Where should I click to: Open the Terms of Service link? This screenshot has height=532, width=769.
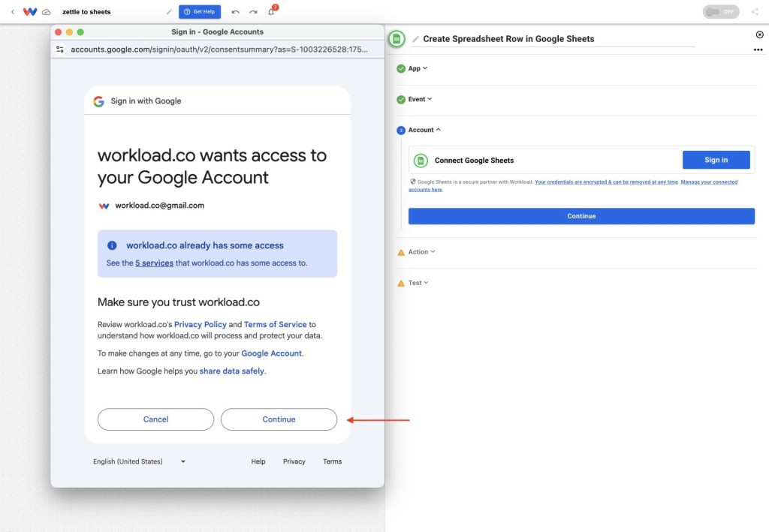tap(275, 324)
